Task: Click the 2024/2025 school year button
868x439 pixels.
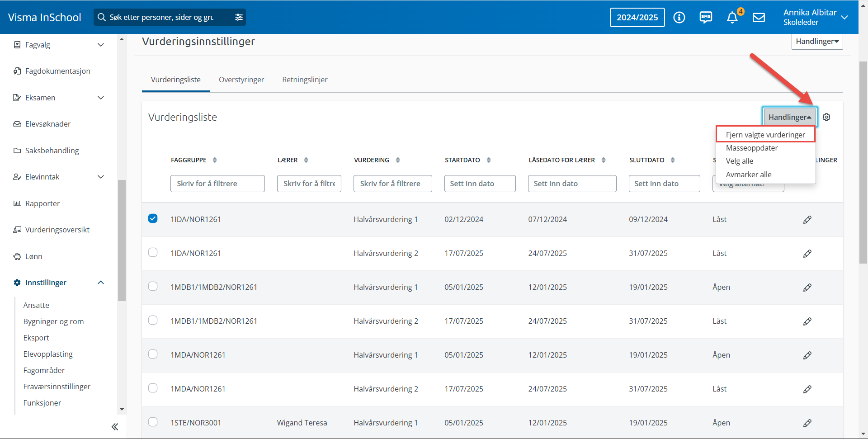Action: (x=637, y=18)
